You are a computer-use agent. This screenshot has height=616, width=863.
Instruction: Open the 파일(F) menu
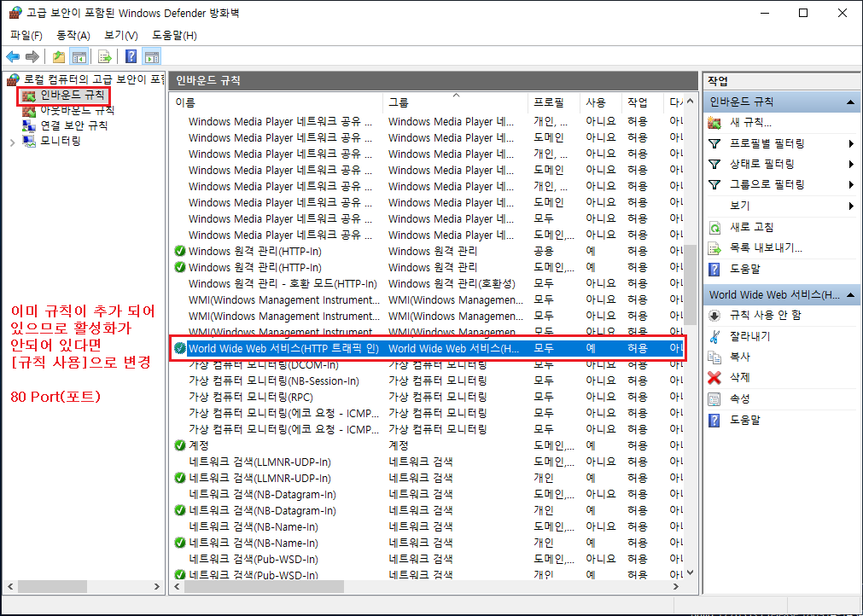click(x=26, y=36)
